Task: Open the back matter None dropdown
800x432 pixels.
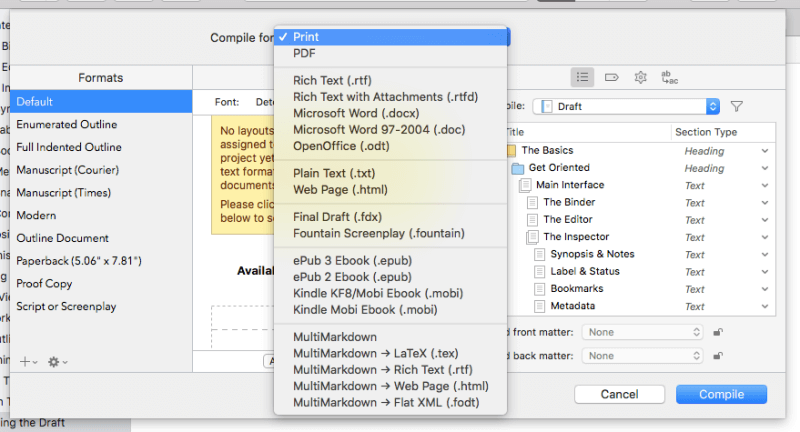Action: click(x=642, y=355)
